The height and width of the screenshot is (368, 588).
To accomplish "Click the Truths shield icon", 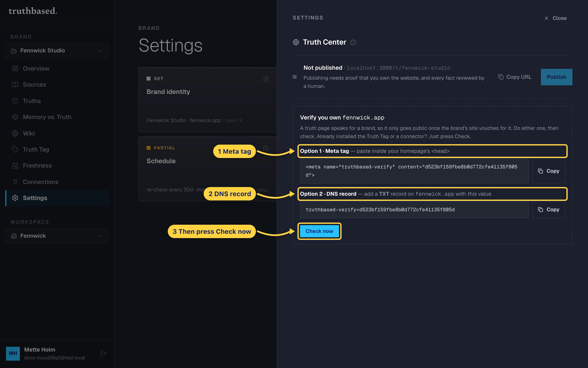I will click(x=15, y=101).
